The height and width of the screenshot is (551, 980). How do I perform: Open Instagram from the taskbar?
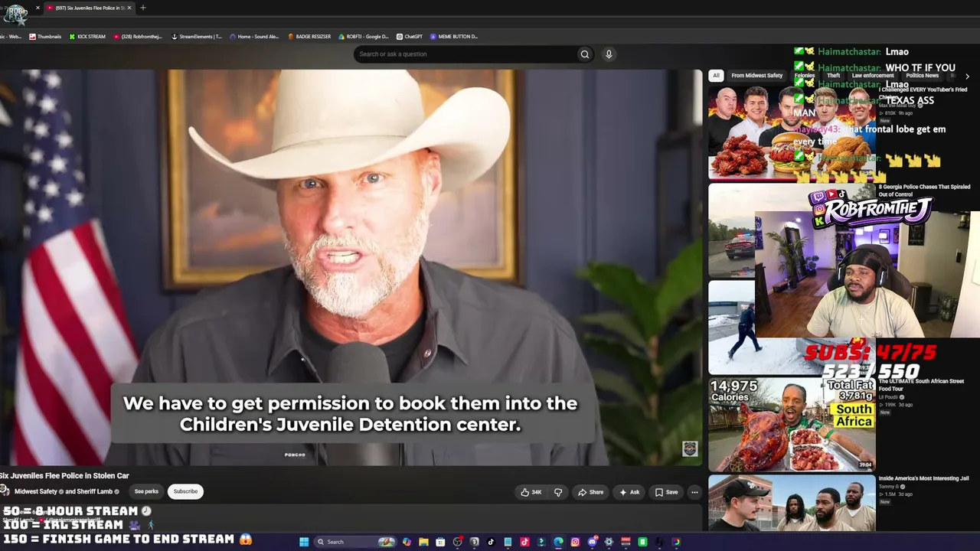tap(575, 542)
